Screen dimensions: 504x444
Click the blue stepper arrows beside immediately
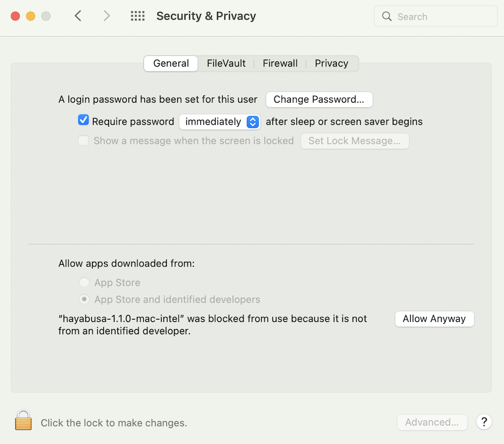(253, 122)
